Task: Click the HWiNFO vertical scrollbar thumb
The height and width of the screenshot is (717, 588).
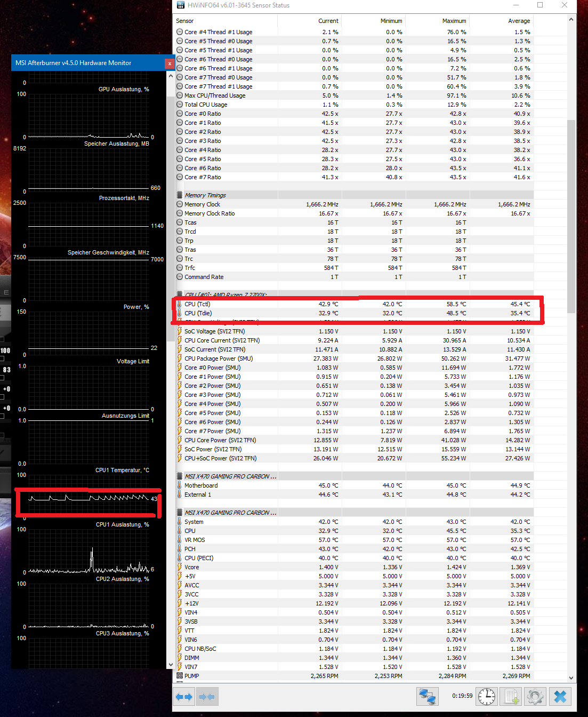Action: tap(571, 216)
